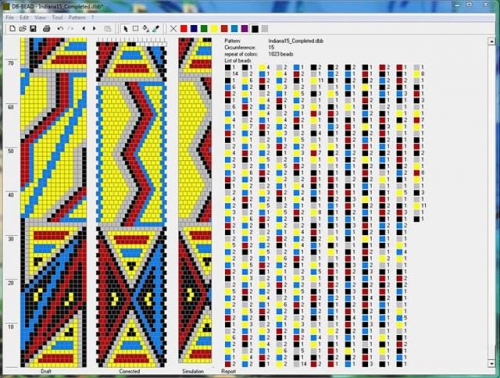Select the pointer tool
Viewport: 500px width, 378px height.
point(125,29)
